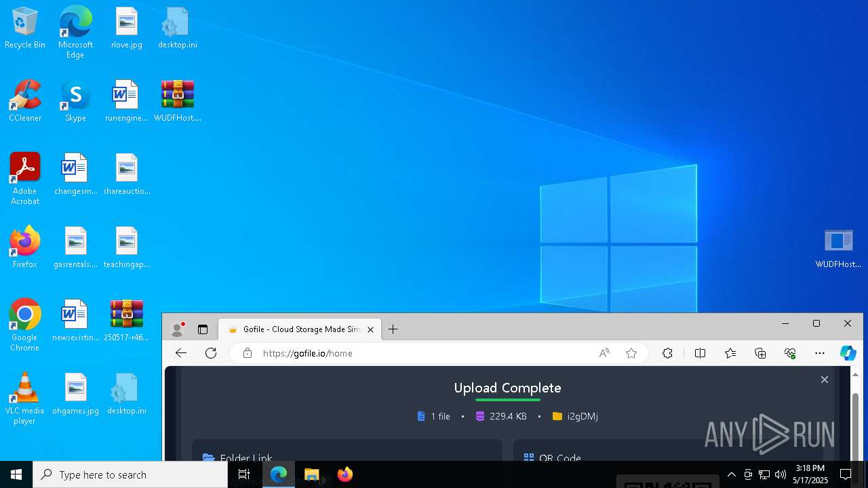Image resolution: width=868 pixels, height=488 pixels.
Task: Launch the Microsoft Edge desktop shortcut
Action: (x=75, y=32)
